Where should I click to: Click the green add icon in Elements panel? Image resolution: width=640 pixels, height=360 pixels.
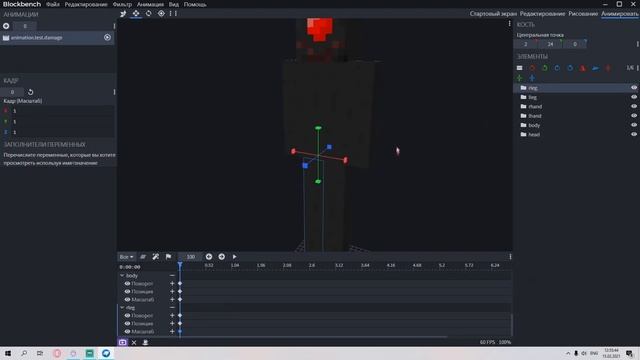[520, 78]
